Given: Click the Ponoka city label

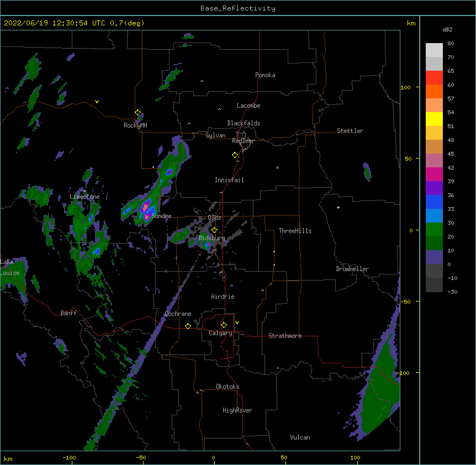Looking at the screenshot, I should 265,75.
